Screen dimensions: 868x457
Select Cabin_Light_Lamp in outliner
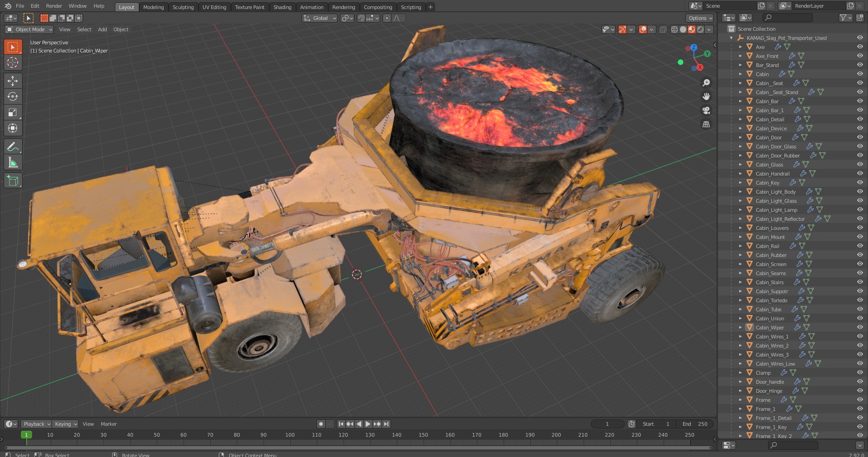point(776,210)
